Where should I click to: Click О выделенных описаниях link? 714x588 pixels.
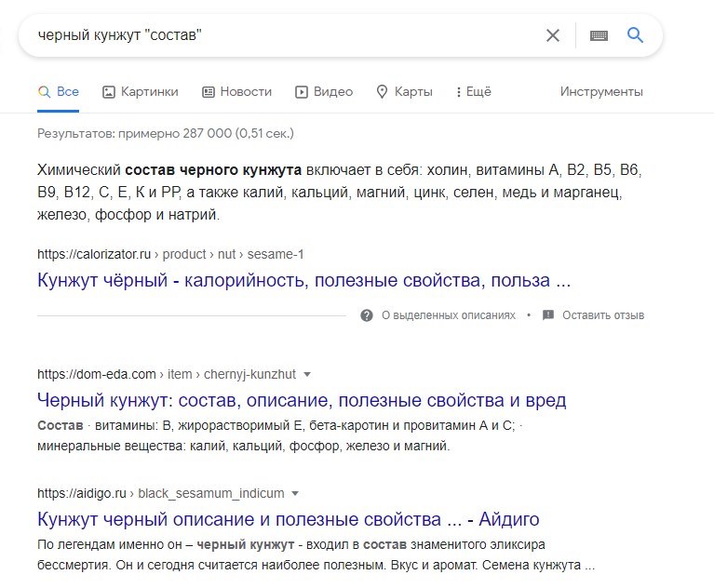click(449, 315)
